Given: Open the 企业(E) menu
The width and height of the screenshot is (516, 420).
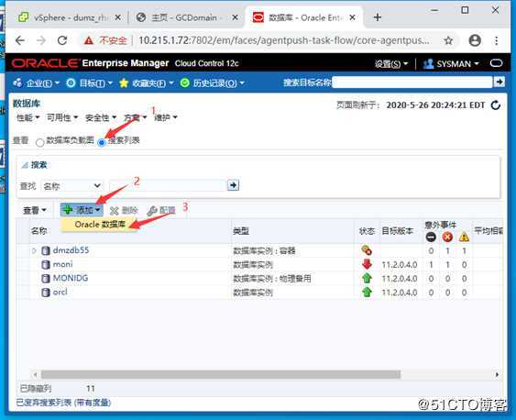Looking at the screenshot, I should (36, 83).
